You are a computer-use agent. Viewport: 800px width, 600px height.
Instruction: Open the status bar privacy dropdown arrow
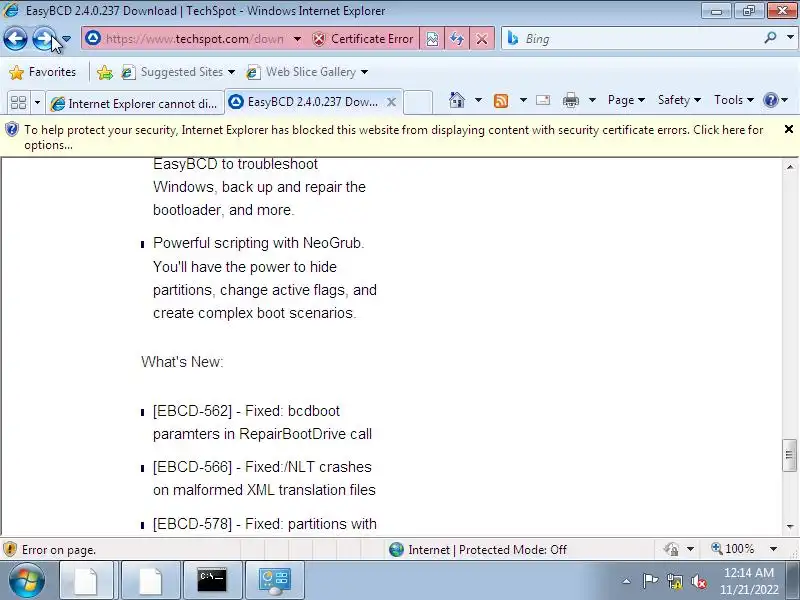pyautogui.click(x=690, y=549)
